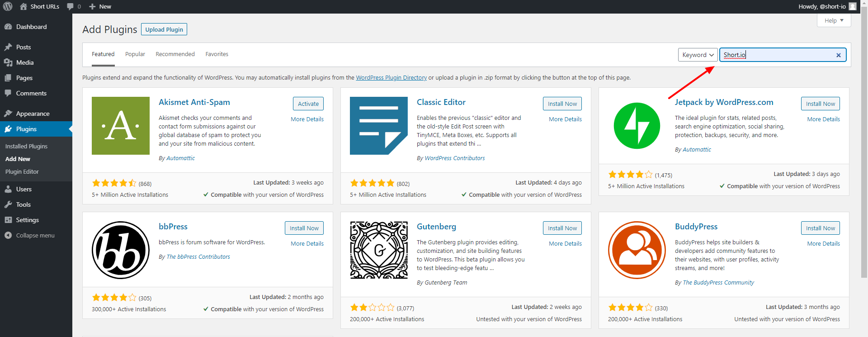
Task: Switch to the Recommended tab
Action: [175, 54]
